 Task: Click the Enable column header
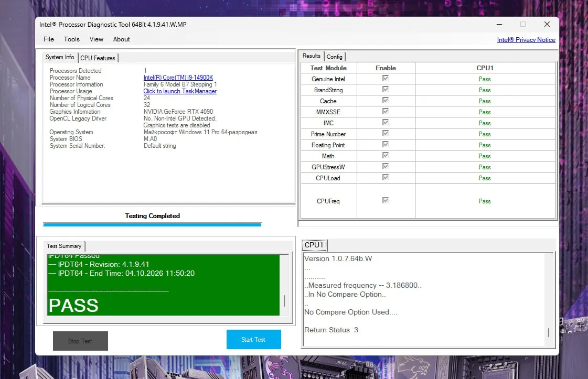coord(386,68)
